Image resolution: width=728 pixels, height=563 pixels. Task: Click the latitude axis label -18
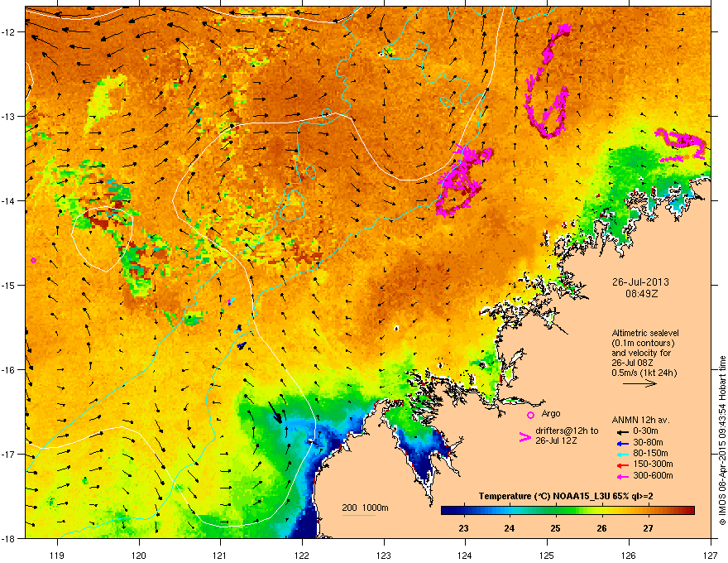(8, 538)
